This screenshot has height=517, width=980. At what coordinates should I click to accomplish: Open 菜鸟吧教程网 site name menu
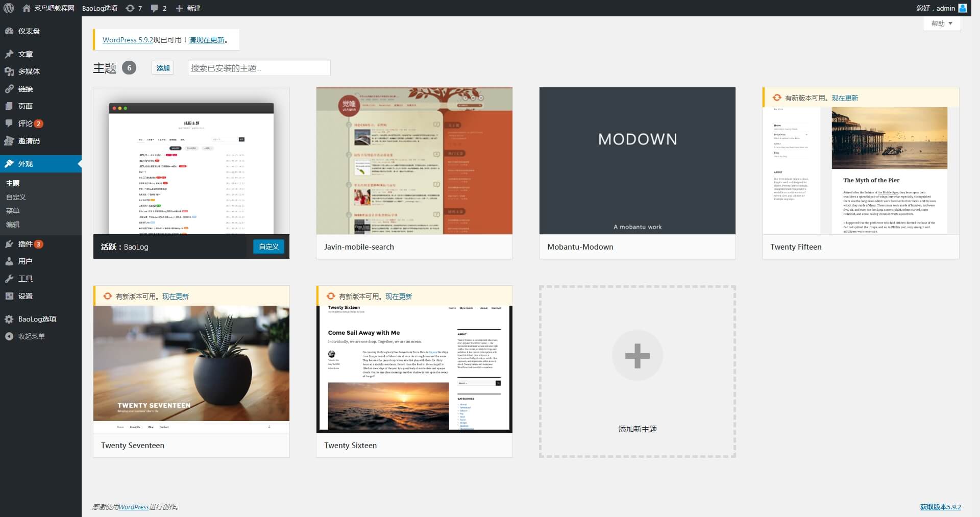click(54, 8)
